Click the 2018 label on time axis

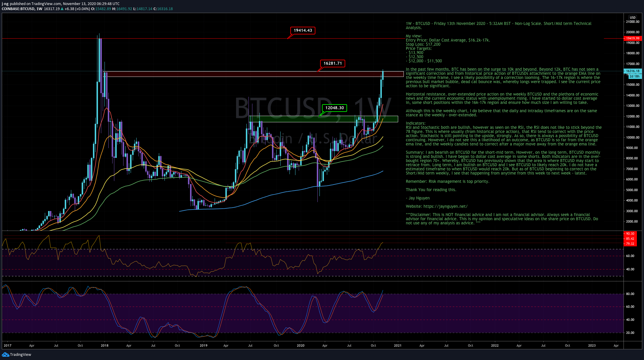click(105, 345)
